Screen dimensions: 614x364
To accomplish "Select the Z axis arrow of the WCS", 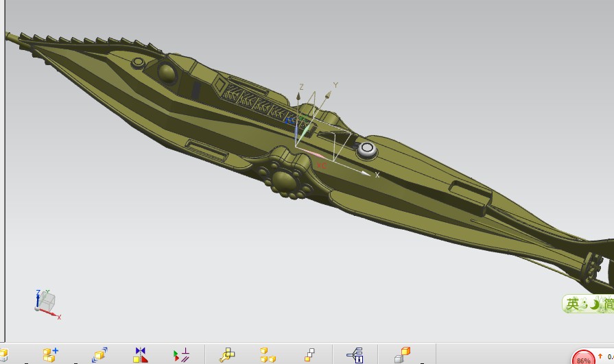I will [298, 95].
